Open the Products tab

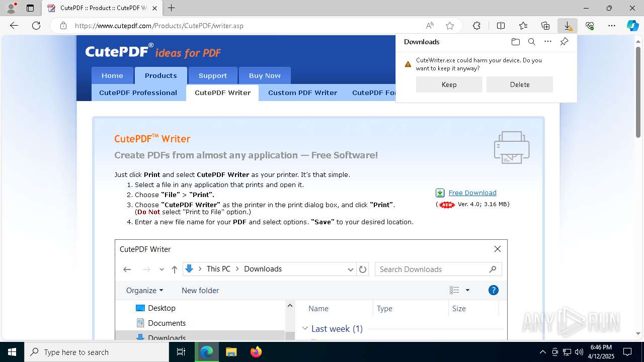coord(161,75)
